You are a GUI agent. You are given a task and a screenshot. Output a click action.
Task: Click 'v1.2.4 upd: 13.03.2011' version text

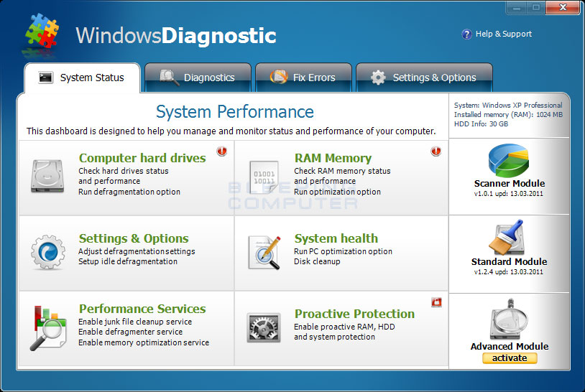pos(509,272)
